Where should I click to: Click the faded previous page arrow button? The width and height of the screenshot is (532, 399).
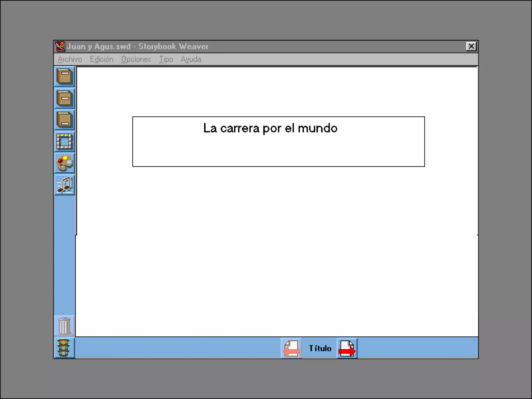pyautogui.click(x=291, y=348)
